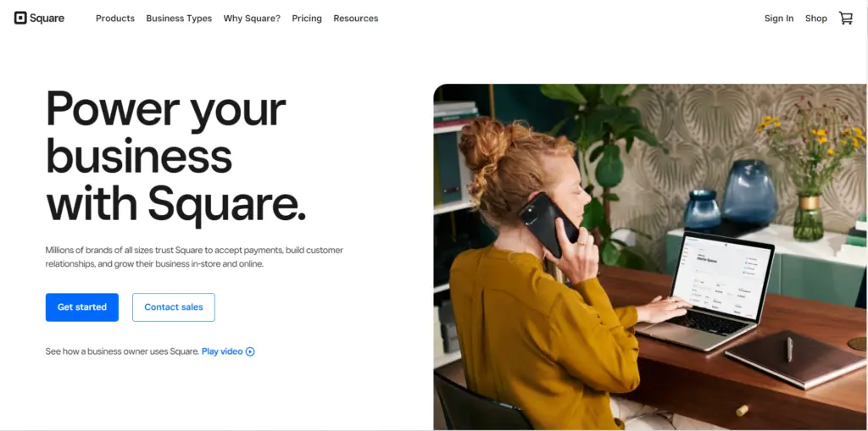Click the headline Power your business with Square
Viewport: 868px width, 431px height.
pyautogui.click(x=176, y=157)
